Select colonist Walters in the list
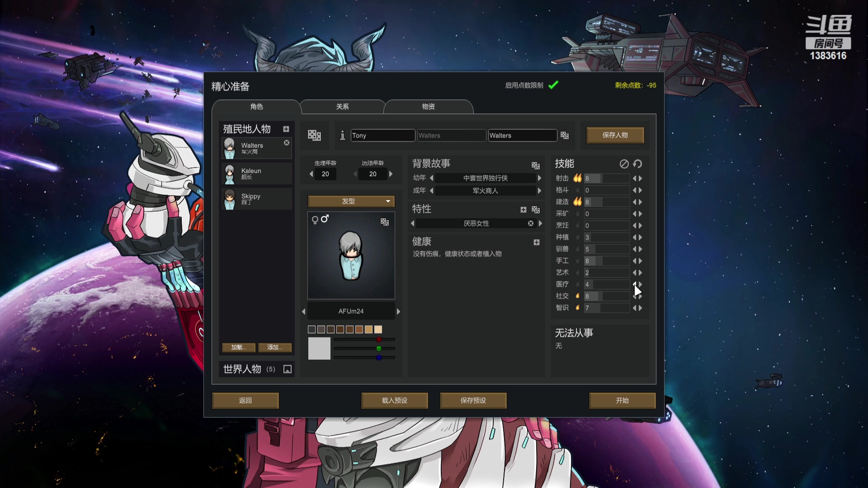Image resolution: width=868 pixels, height=488 pixels. pos(256,148)
